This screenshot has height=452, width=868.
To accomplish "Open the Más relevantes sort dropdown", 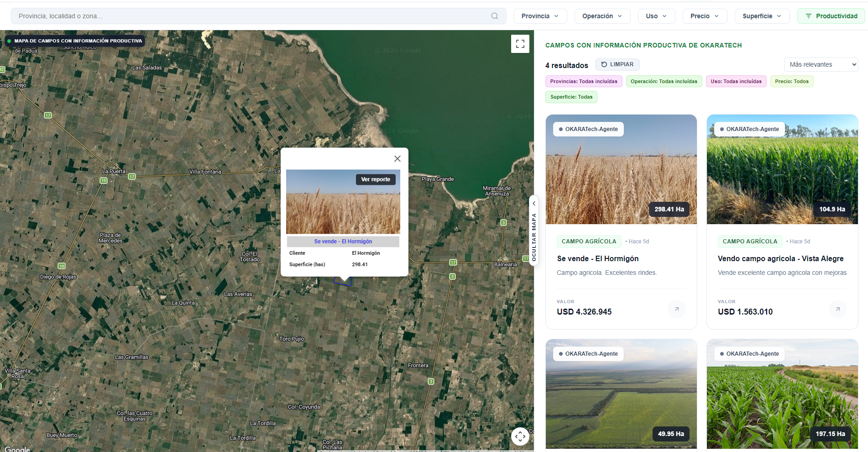I will click(821, 64).
